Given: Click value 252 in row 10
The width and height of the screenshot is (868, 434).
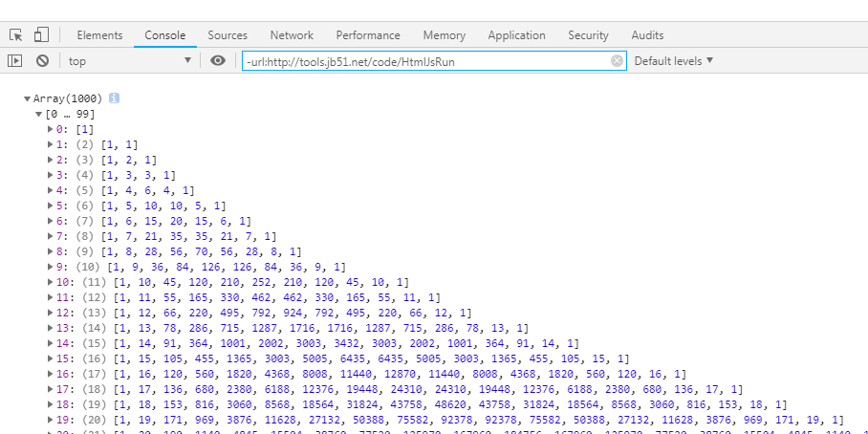Looking at the screenshot, I should [x=261, y=282].
